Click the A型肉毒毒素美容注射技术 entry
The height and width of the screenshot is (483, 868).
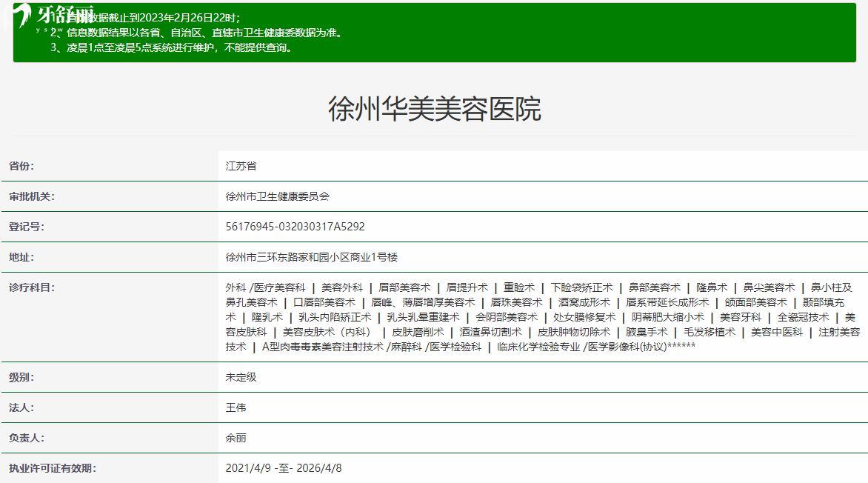pos(323,347)
